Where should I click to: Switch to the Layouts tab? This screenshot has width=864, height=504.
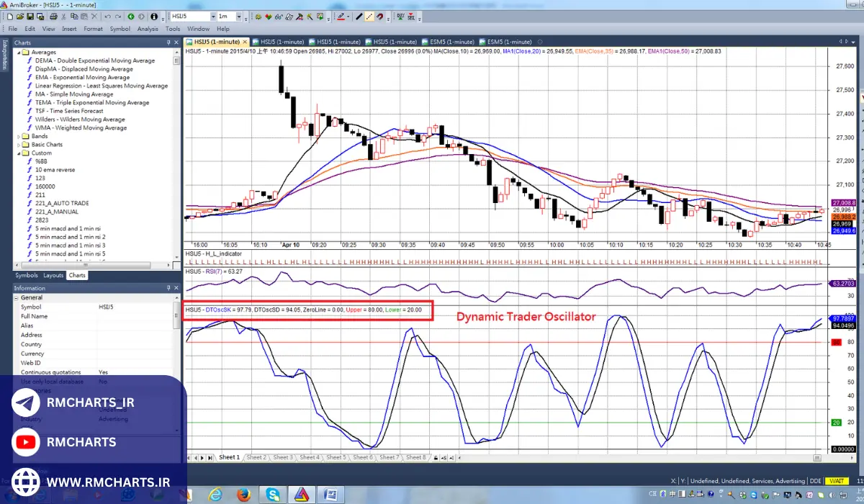(53, 275)
